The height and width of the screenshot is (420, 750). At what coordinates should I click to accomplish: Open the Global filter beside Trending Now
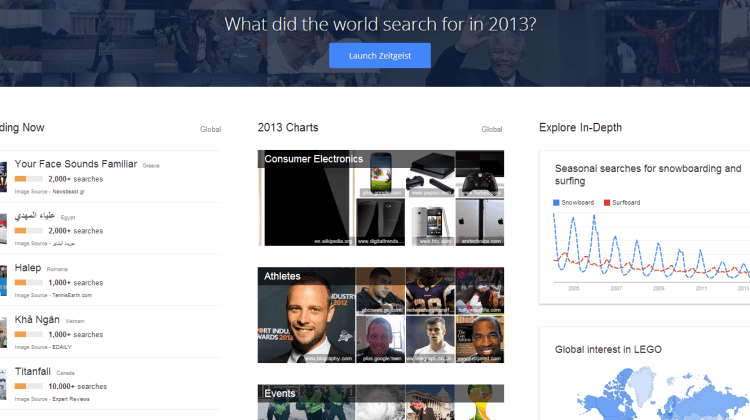(210, 129)
